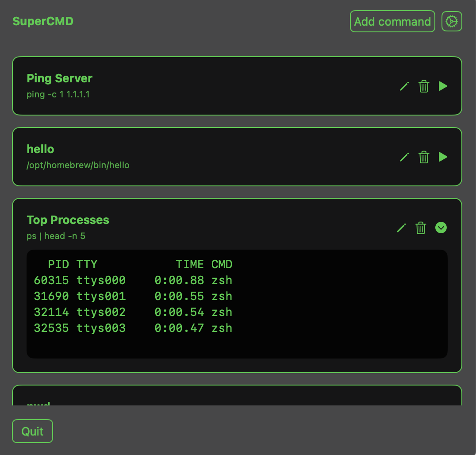Quit the SuperCMD app
This screenshot has height=455, width=476.
click(32, 431)
